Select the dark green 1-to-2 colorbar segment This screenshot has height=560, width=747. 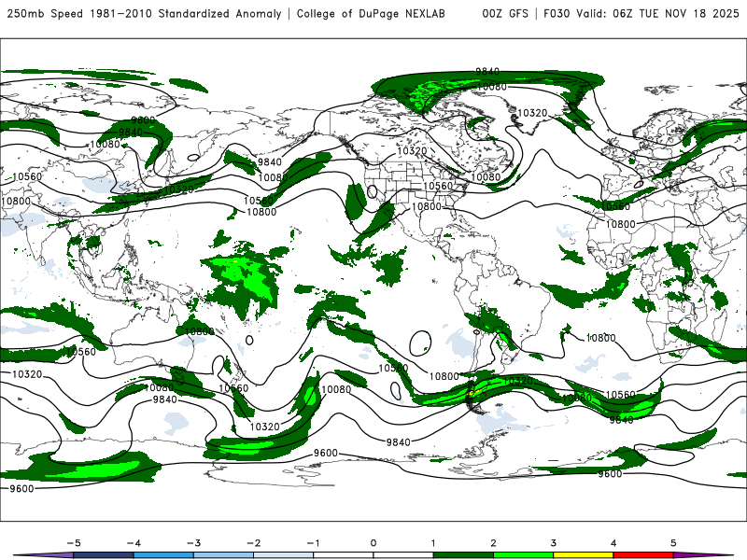pos(463,555)
